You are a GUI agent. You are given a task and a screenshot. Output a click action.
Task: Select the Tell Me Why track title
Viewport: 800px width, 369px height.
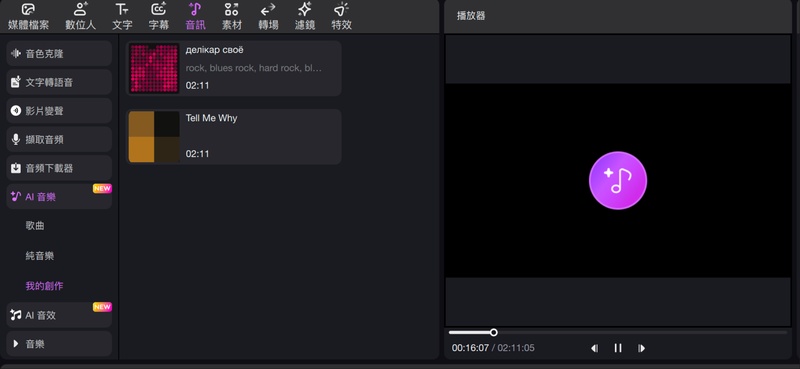pos(211,118)
